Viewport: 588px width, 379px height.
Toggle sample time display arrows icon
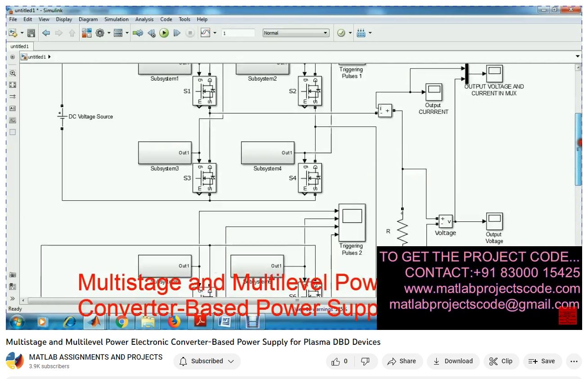(13, 96)
